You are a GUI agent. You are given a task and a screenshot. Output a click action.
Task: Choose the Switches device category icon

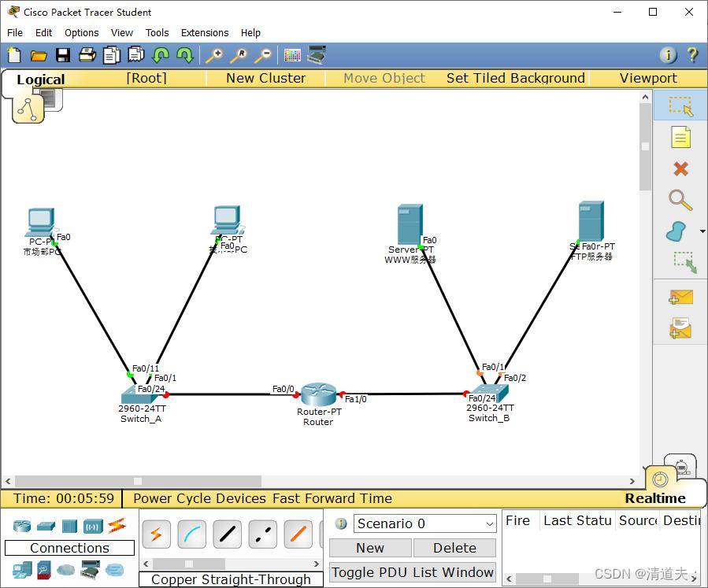pyautogui.click(x=46, y=526)
